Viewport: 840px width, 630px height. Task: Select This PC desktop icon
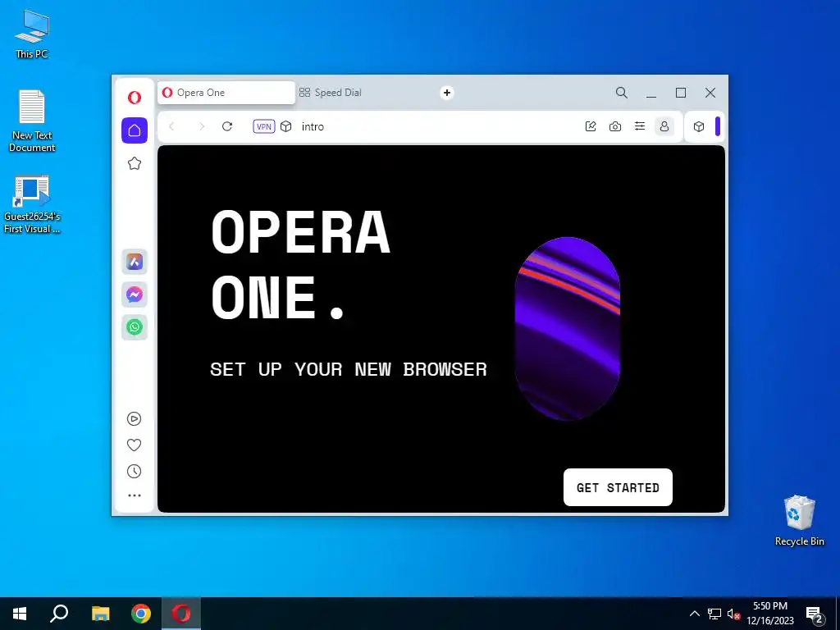[32, 34]
